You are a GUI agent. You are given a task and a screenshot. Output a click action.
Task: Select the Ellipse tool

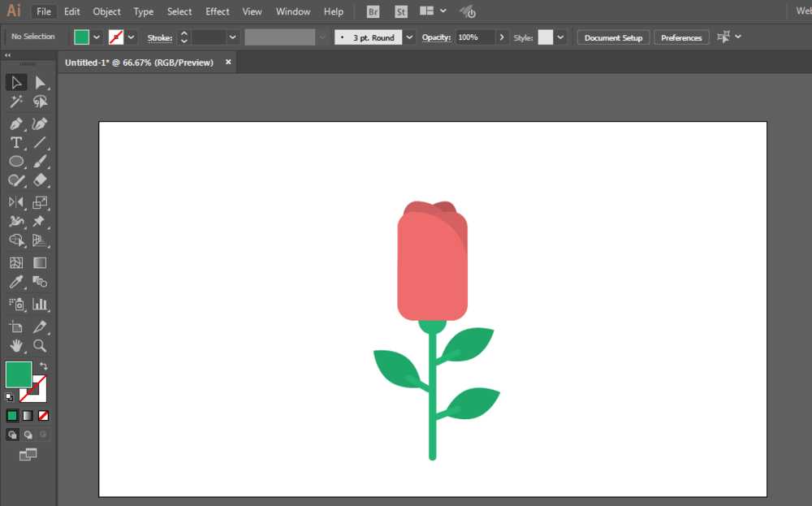coord(15,162)
